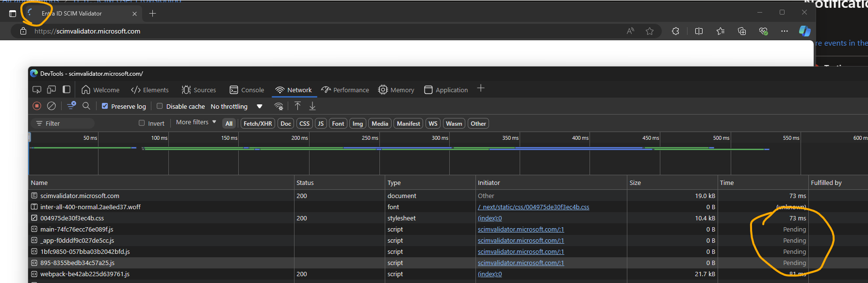
Task: Open the Sources tab
Action: [x=199, y=90]
